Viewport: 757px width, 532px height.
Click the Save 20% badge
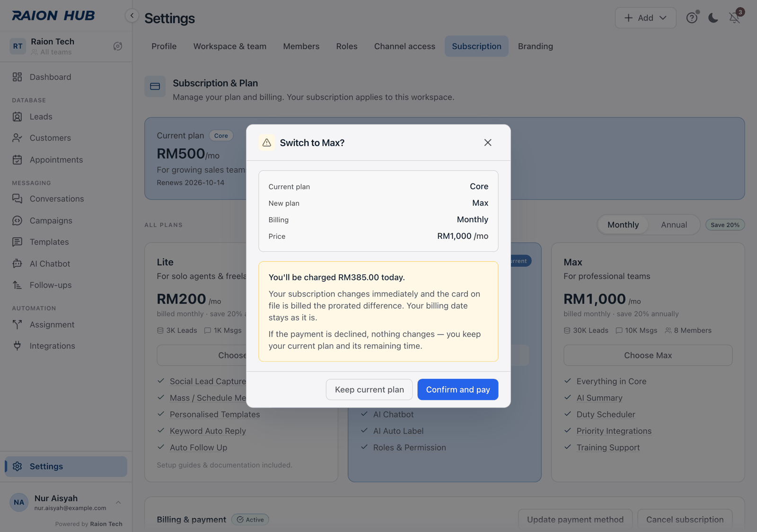pyautogui.click(x=725, y=225)
